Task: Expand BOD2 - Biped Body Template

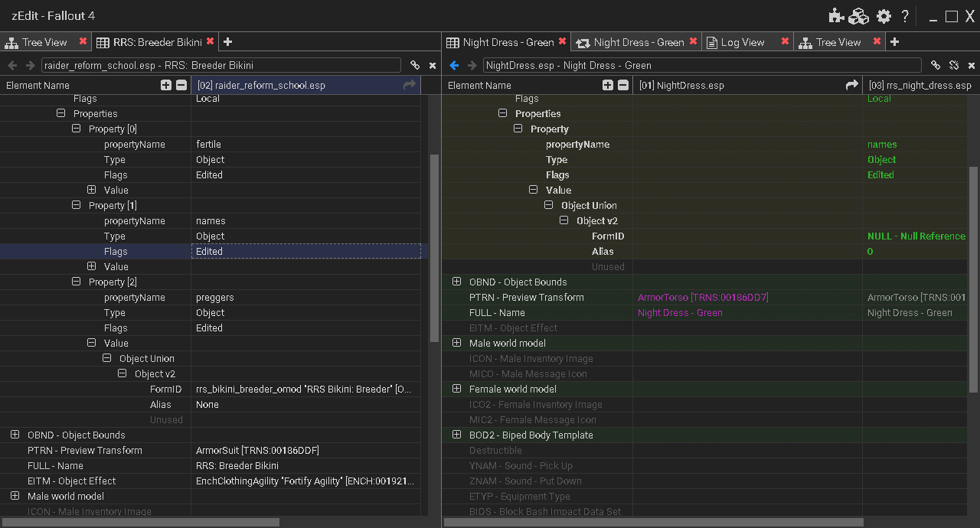Action: tap(456, 435)
